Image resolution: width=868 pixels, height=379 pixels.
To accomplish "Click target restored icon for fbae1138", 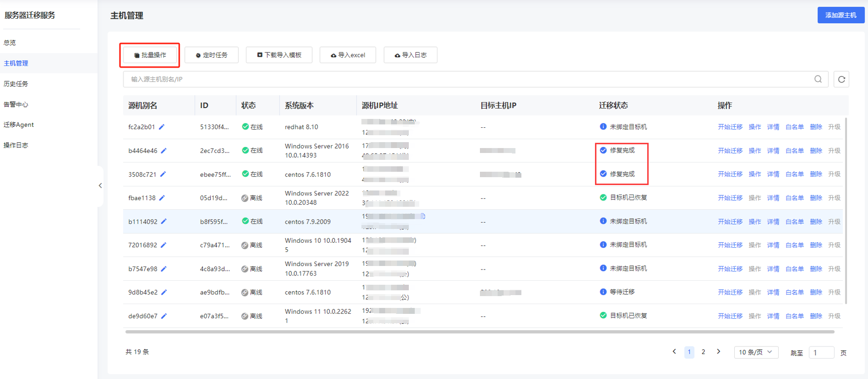I will [603, 197].
